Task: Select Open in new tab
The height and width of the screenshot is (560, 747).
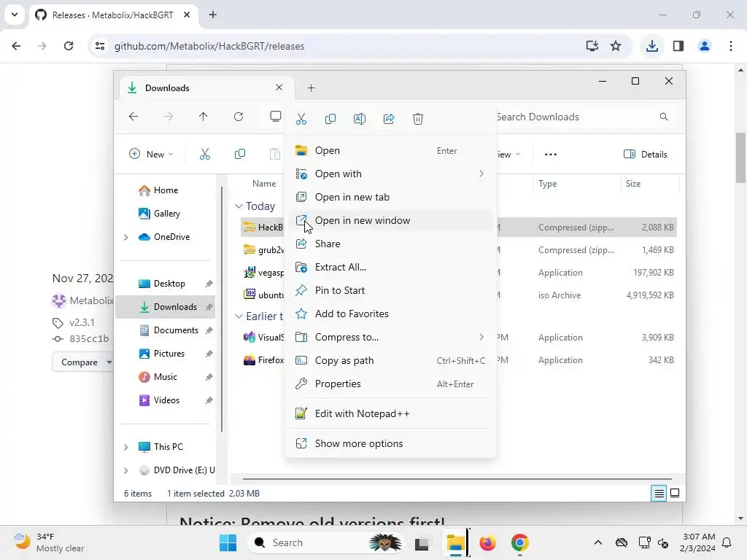Action: click(x=390, y=197)
